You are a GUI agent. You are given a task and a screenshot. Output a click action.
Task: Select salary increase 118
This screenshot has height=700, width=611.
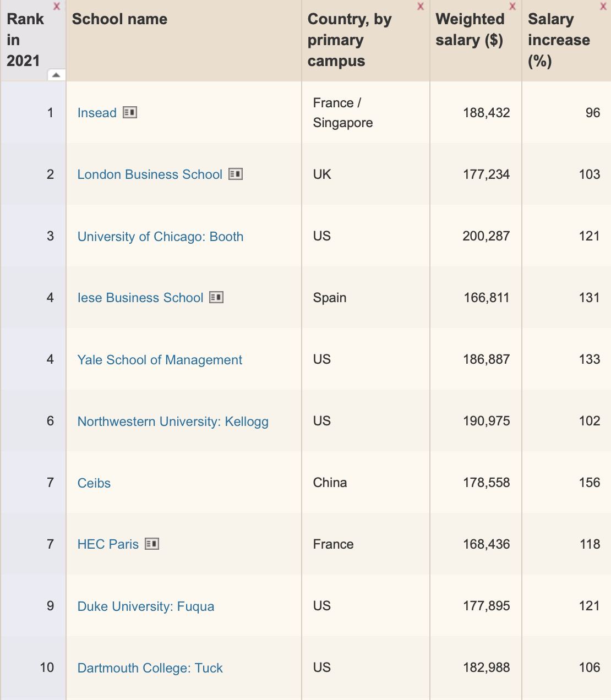pyautogui.click(x=590, y=544)
